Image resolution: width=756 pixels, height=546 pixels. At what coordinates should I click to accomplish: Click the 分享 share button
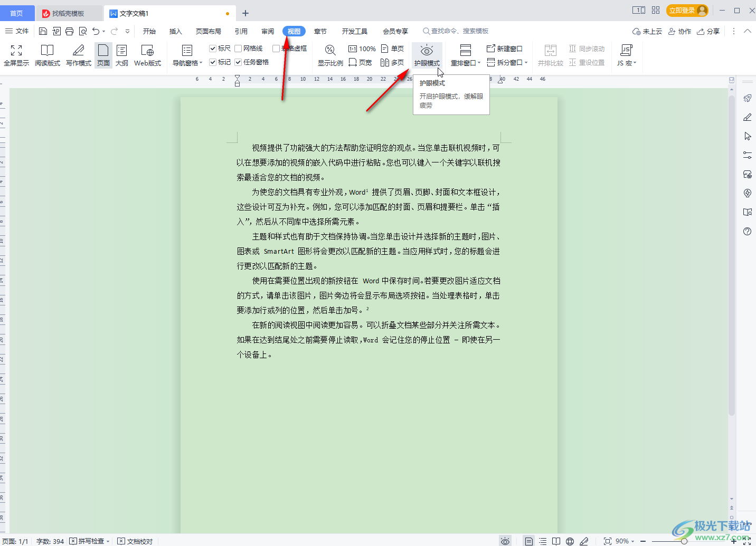pyautogui.click(x=708, y=31)
